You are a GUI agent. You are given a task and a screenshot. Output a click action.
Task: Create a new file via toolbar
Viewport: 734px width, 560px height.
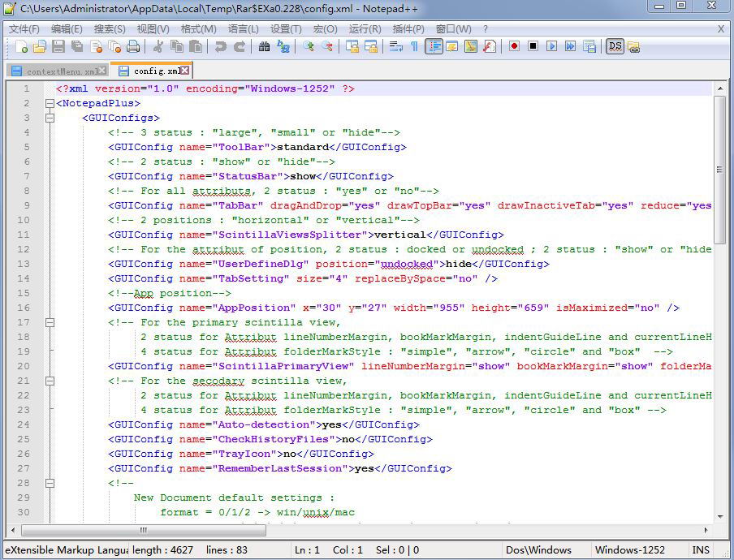[x=22, y=46]
